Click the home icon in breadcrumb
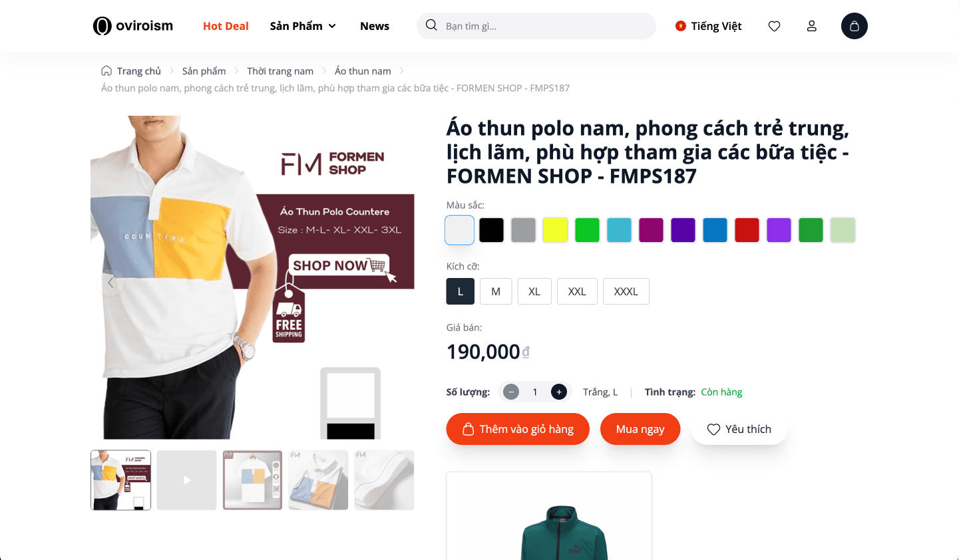 point(106,70)
